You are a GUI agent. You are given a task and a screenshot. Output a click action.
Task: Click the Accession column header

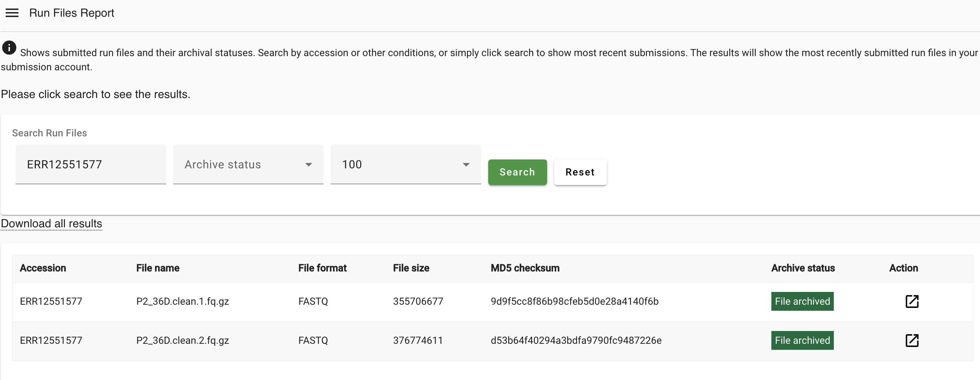point(43,268)
